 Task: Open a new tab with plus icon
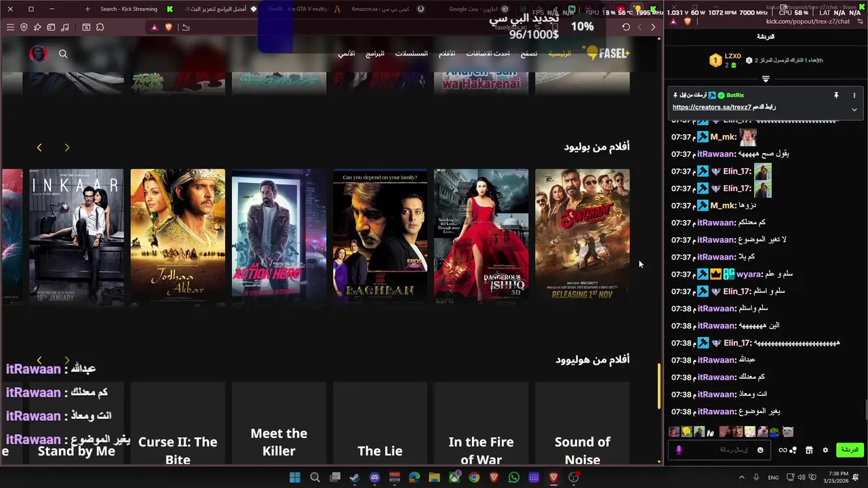pyautogui.click(x=87, y=9)
